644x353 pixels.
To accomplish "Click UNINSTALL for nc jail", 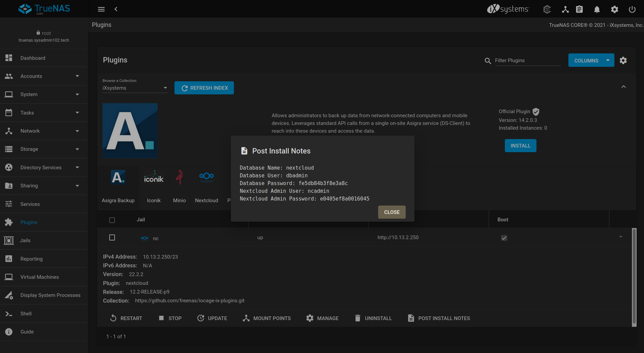I will coord(373,318).
